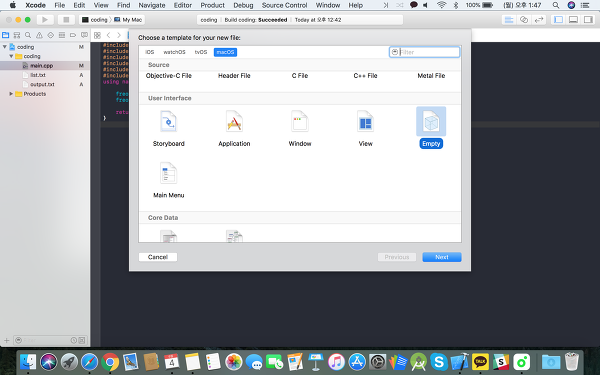Collapse the coding project root

[5, 47]
